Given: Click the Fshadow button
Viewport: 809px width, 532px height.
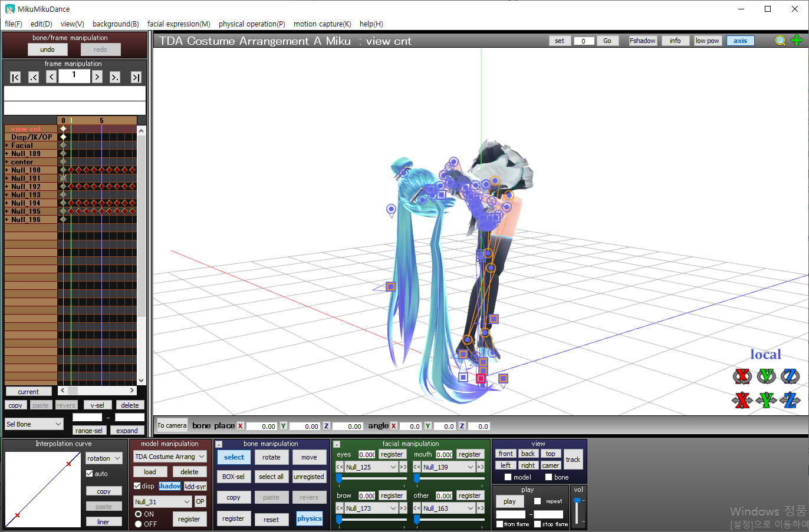Looking at the screenshot, I should (x=643, y=41).
